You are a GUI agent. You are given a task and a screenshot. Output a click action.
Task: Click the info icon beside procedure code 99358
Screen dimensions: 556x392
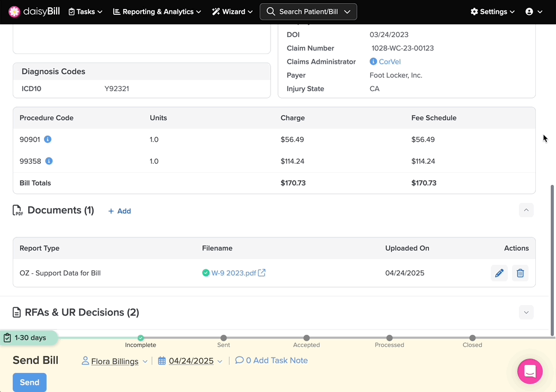click(x=49, y=161)
